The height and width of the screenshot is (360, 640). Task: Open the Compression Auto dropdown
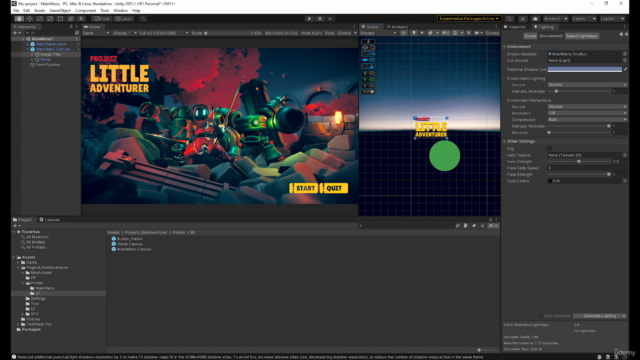click(587, 120)
